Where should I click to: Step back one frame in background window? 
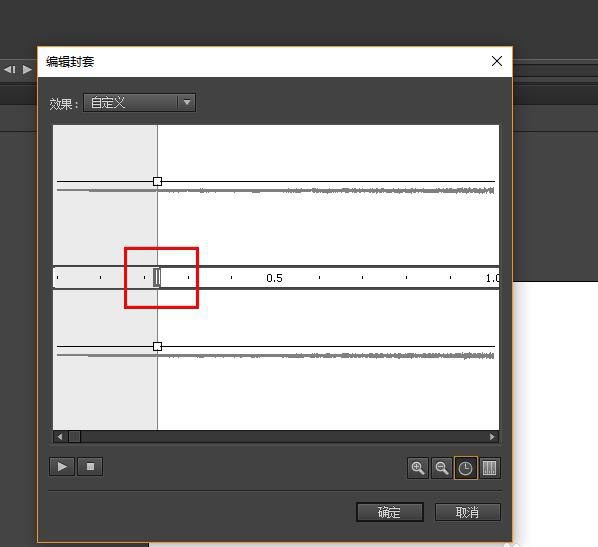click(10, 69)
